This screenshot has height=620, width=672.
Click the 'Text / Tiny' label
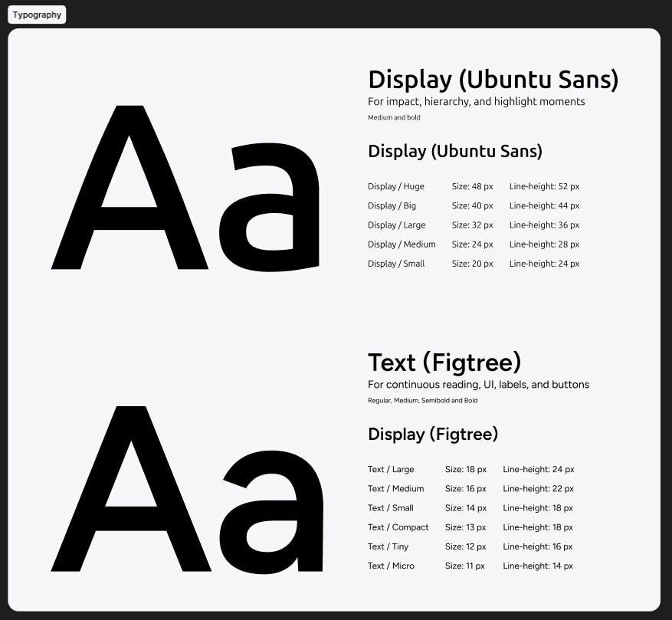(388, 546)
